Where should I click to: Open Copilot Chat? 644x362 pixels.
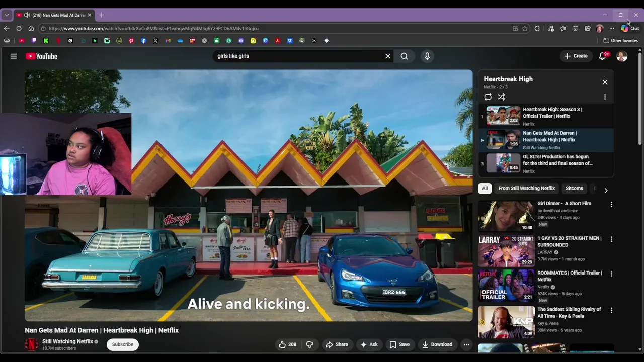[x=630, y=29]
